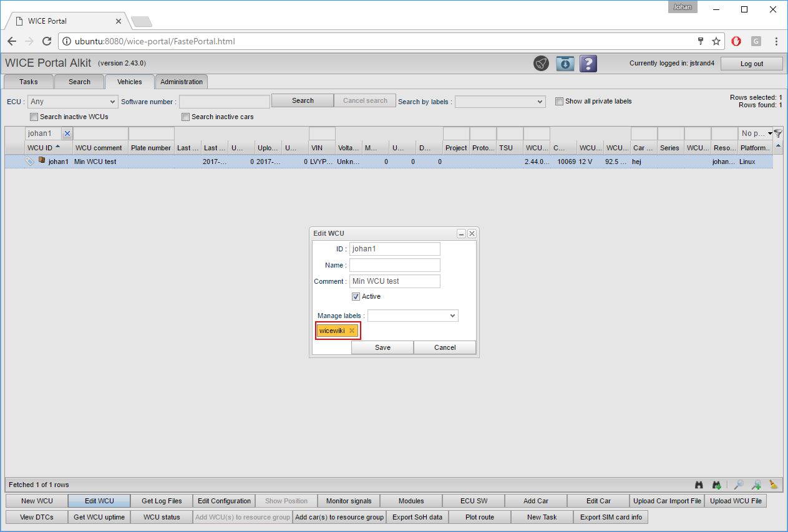Viewport: 788px width, 532px height.
Task: Clear the johan1 filter with blue X
Action: (67, 133)
